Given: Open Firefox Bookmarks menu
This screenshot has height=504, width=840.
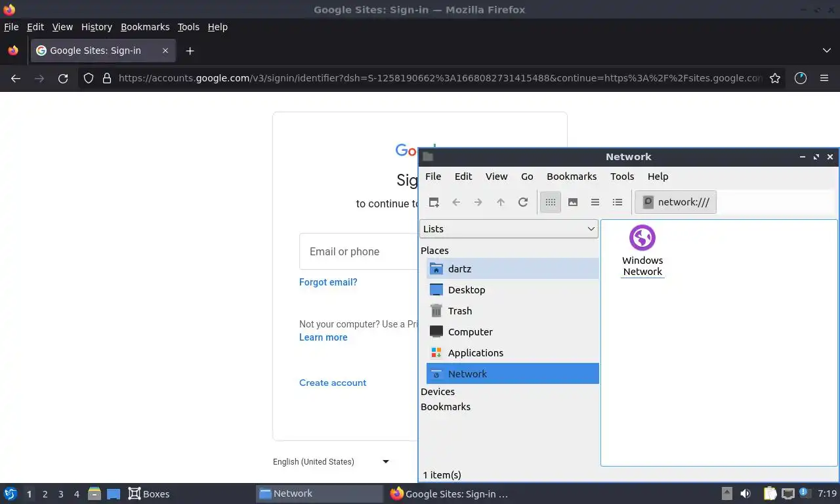Looking at the screenshot, I should point(145,27).
